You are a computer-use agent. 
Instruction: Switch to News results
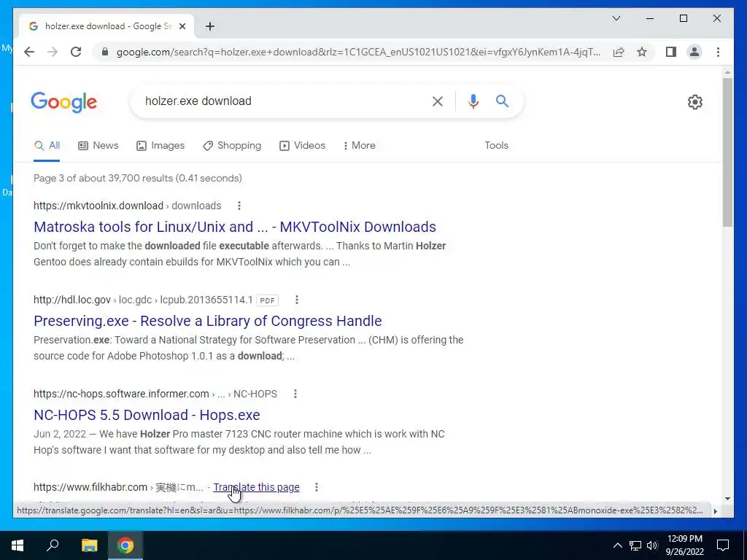(x=98, y=146)
